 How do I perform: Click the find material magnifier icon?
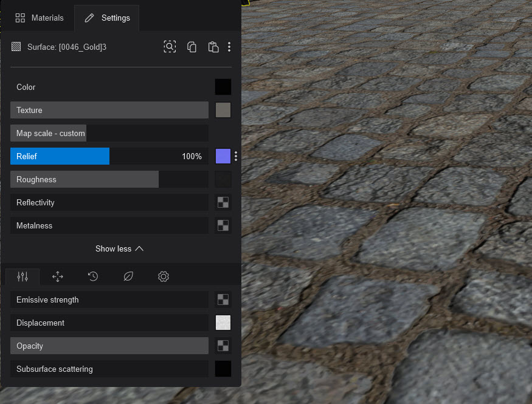coord(170,47)
